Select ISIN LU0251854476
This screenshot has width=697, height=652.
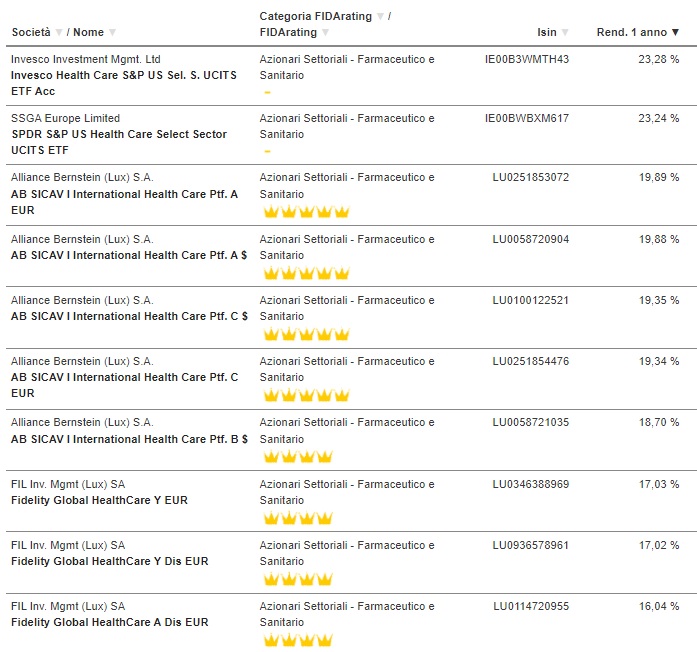[531, 361]
